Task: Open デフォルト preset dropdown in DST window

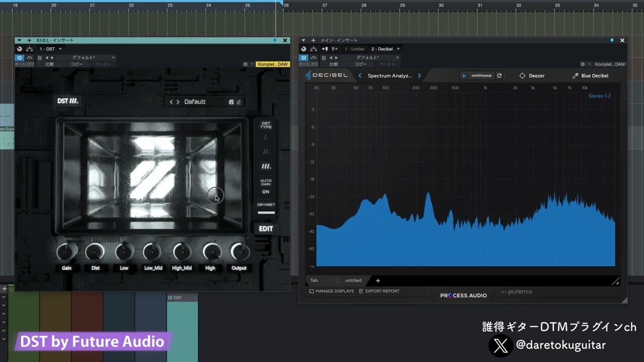Action: 86,58
